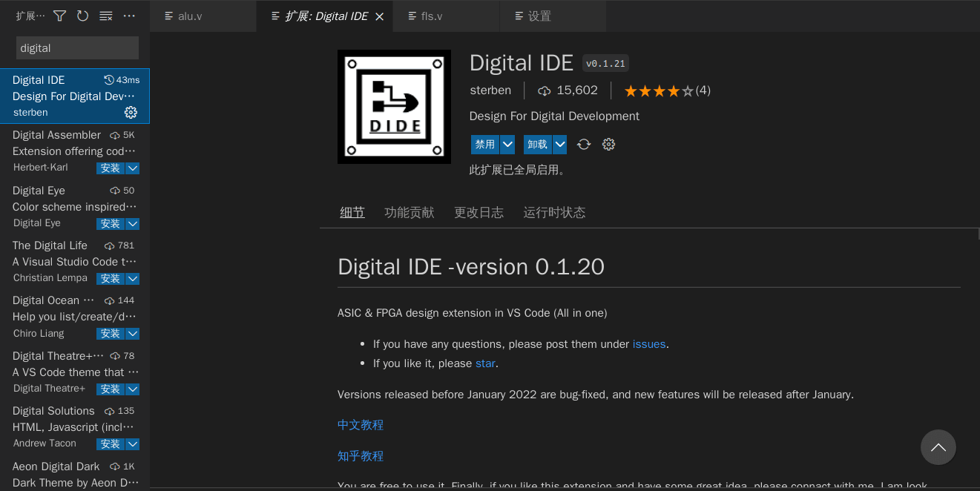Image resolution: width=980 pixels, height=491 pixels.
Task: Click the 15,602 install count
Action: click(x=568, y=90)
